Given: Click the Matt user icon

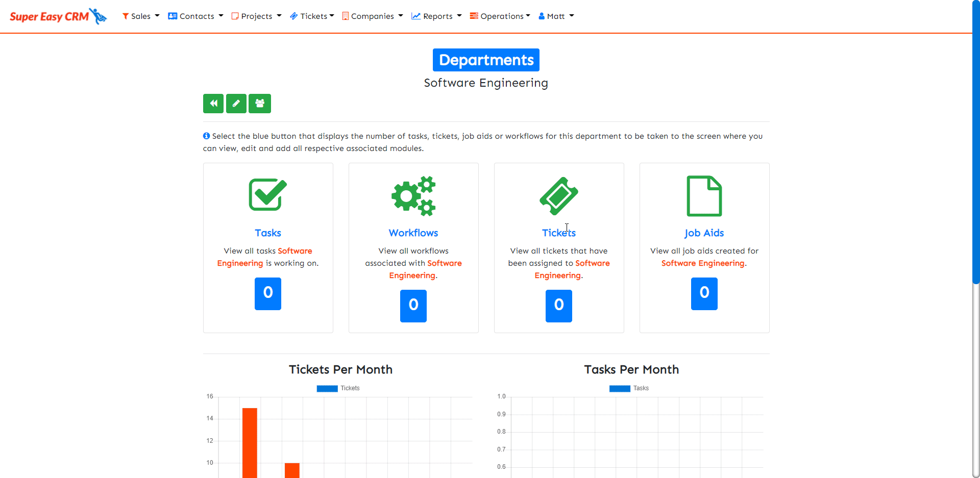Looking at the screenshot, I should coord(542,16).
